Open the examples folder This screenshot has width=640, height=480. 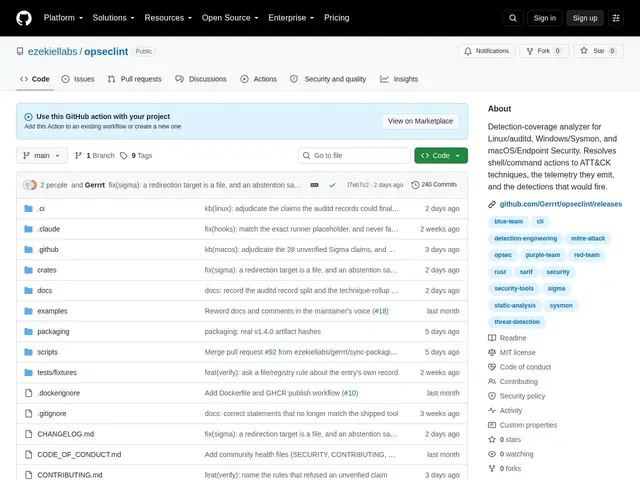pyautogui.click(x=52, y=311)
